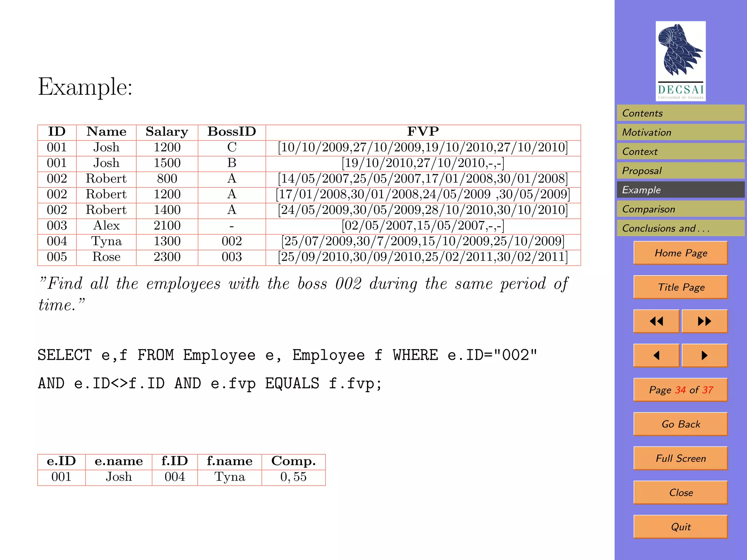Click the DECSAI university logo
This screenshot has width=747, height=560.
click(680, 61)
